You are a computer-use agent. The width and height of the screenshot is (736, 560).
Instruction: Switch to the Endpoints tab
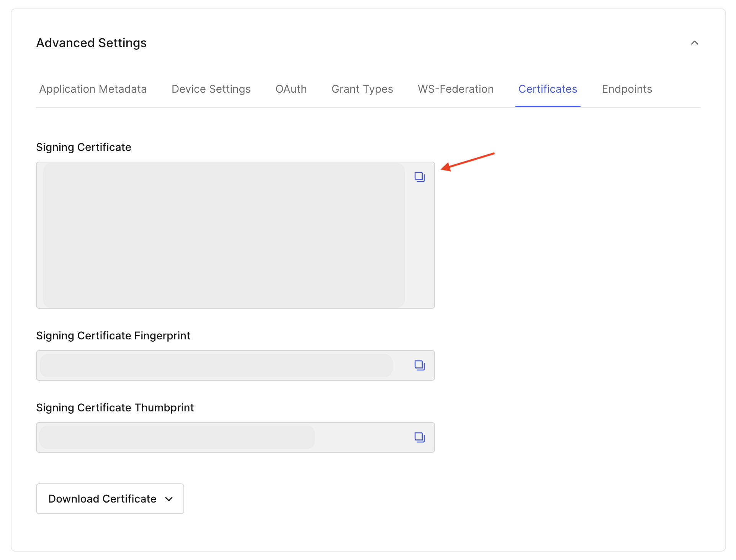[x=627, y=89]
